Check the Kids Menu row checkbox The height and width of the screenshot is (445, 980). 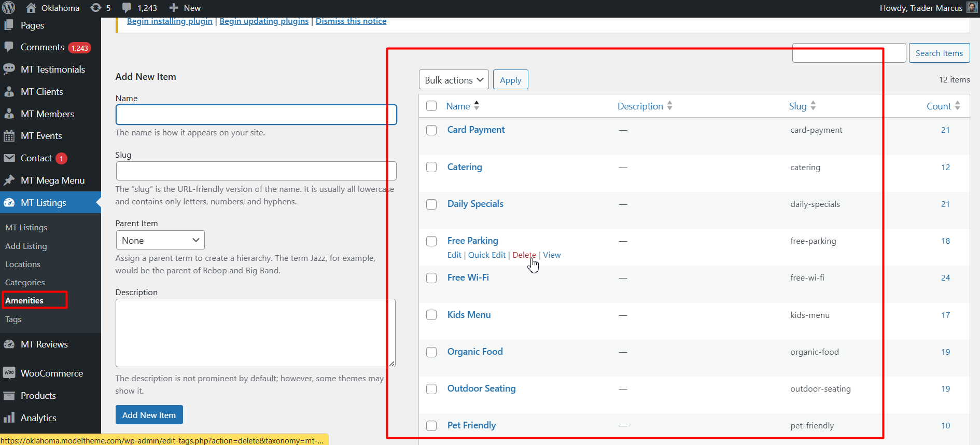click(431, 315)
